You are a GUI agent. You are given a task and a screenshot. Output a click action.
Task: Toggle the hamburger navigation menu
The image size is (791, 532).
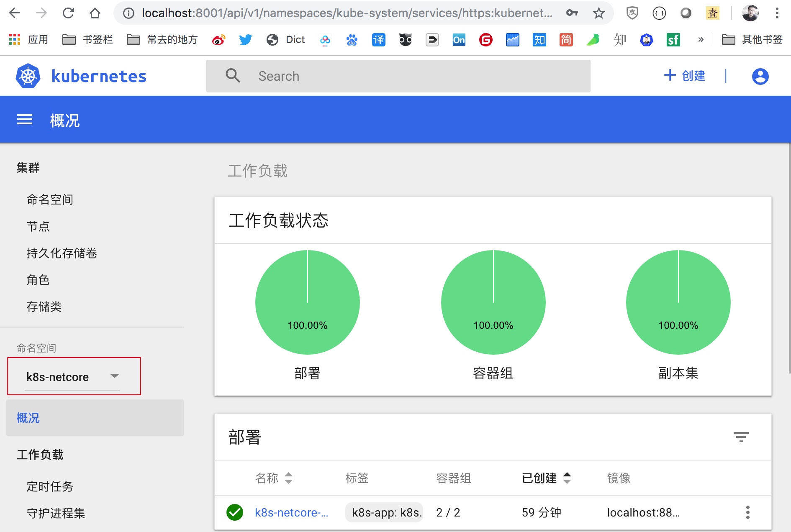(x=25, y=120)
